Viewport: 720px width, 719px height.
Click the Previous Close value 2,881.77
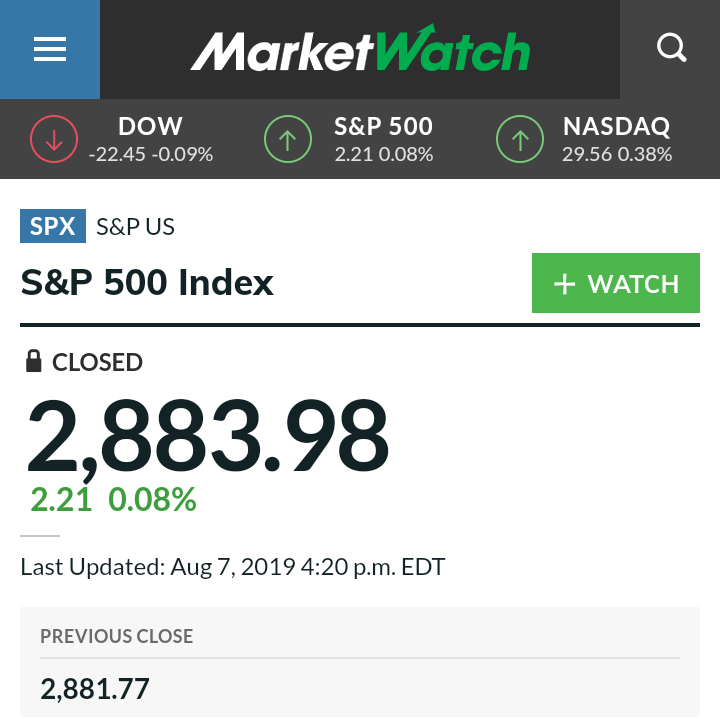[95, 688]
